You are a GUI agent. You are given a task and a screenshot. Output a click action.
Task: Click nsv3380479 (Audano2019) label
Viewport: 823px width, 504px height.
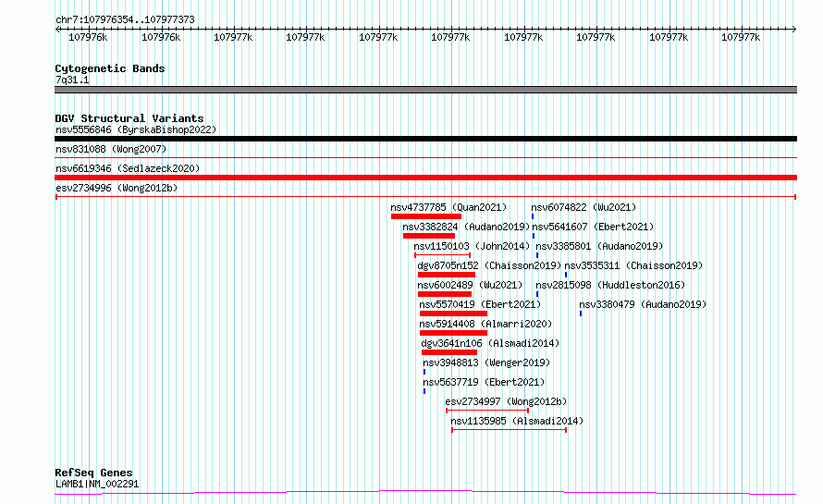[643, 304]
